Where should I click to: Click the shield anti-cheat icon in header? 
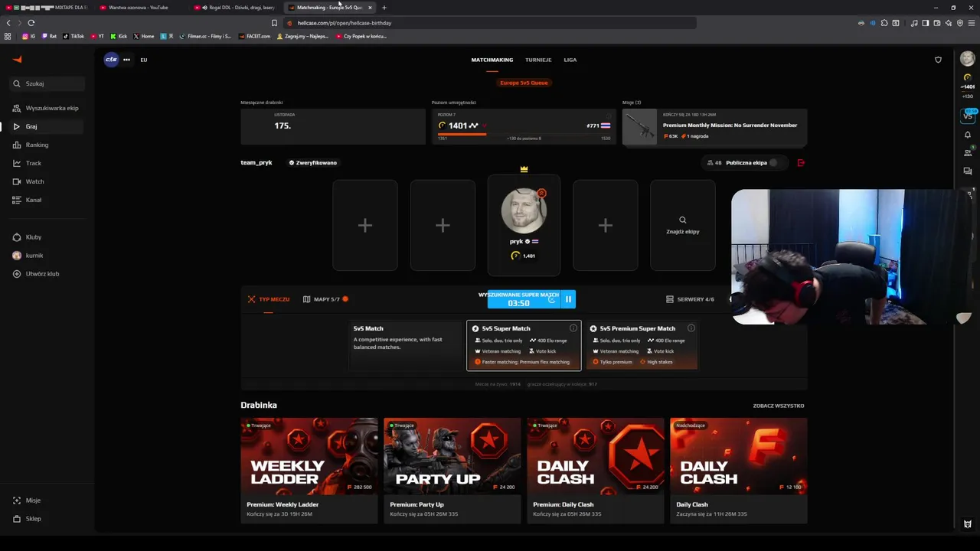coord(938,60)
